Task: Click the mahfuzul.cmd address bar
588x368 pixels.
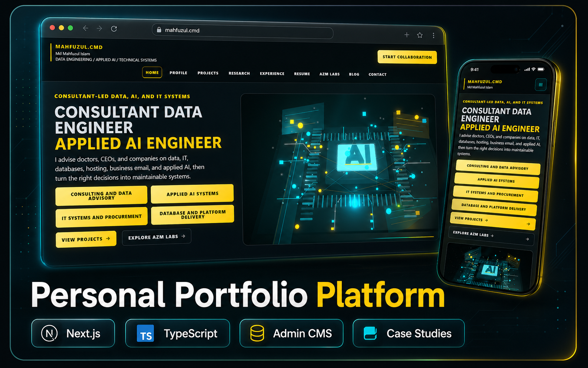Action: pos(242,31)
